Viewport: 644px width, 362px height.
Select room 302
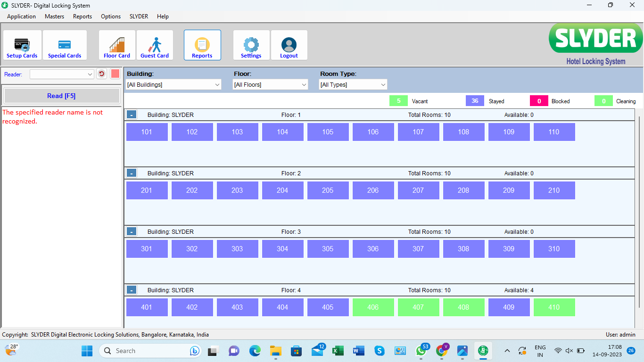(x=192, y=249)
